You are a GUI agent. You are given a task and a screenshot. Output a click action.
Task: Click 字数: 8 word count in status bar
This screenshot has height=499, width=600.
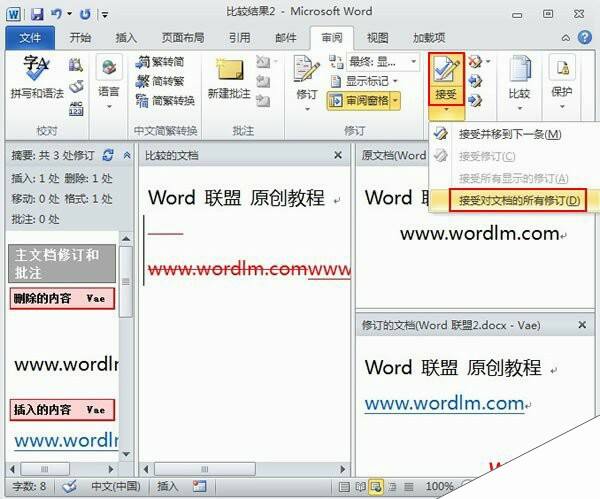29,486
